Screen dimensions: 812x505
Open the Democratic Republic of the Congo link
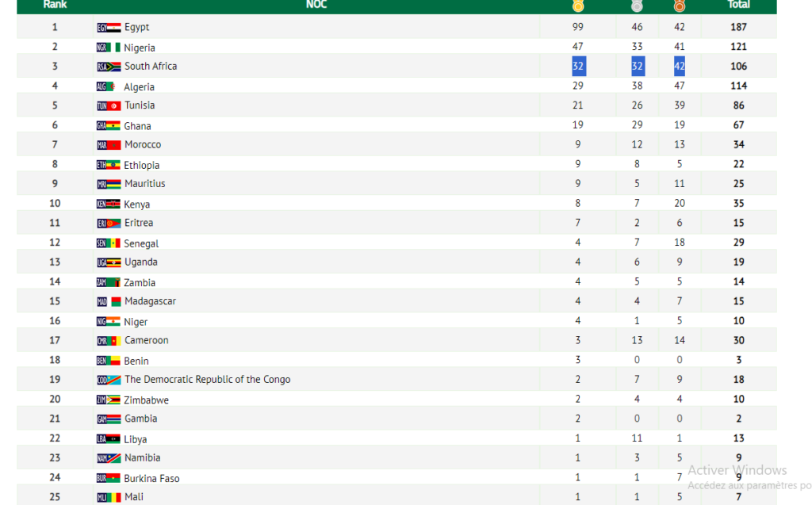[207, 379]
